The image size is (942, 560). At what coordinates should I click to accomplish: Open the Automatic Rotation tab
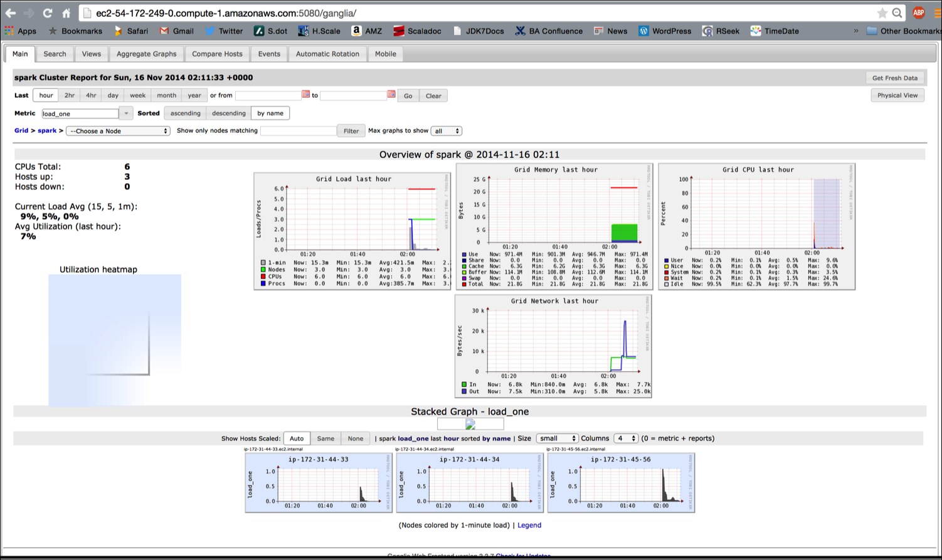[x=327, y=54]
